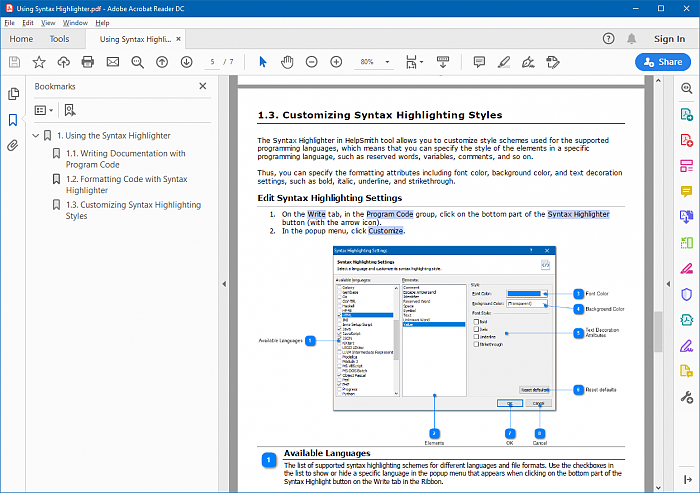Select the Hand pan tool
The width and height of the screenshot is (700, 493).
click(287, 62)
